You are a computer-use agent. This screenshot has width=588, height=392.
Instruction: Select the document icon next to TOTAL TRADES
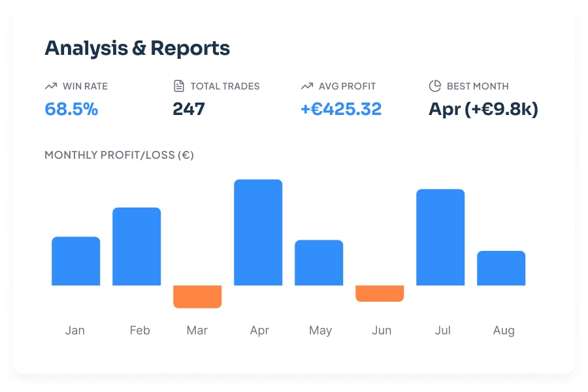pos(178,85)
